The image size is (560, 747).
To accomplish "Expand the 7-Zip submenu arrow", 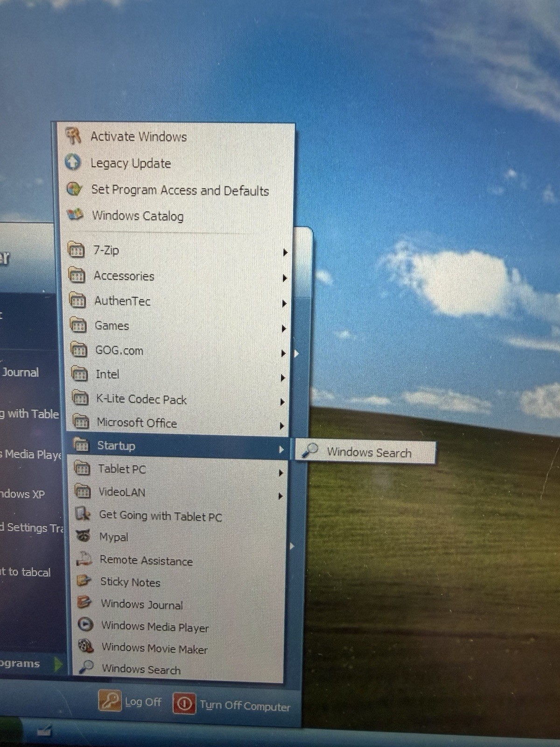I will [x=285, y=252].
